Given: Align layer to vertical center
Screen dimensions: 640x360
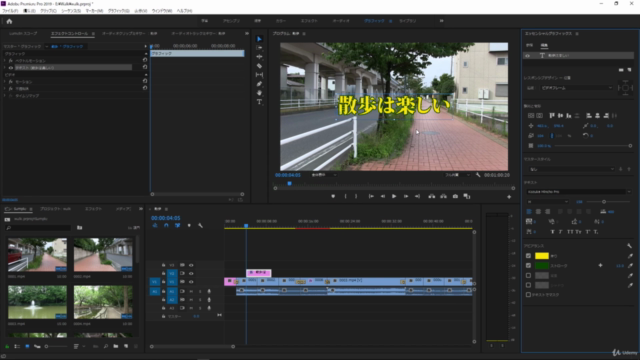Looking at the screenshot, I should pos(531,116).
